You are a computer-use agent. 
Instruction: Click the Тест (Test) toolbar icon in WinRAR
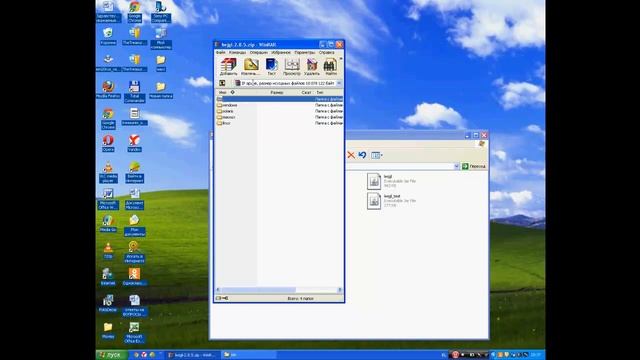[x=271, y=67]
